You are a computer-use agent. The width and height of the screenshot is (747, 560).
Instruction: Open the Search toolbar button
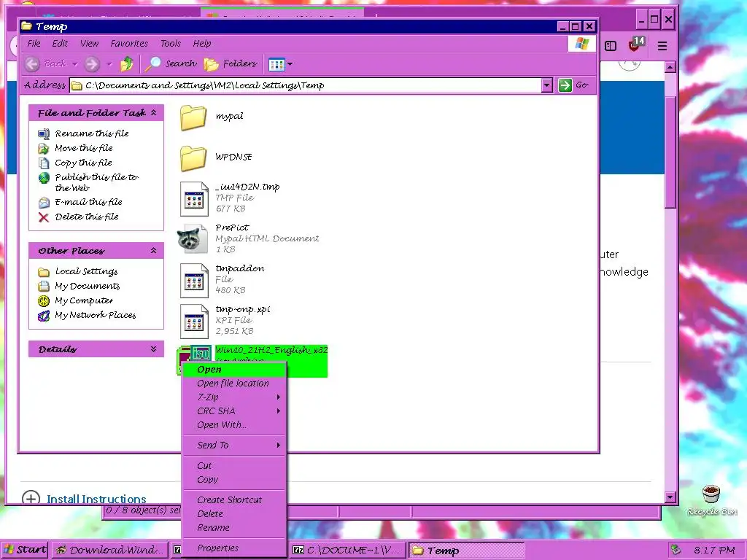tap(170, 64)
